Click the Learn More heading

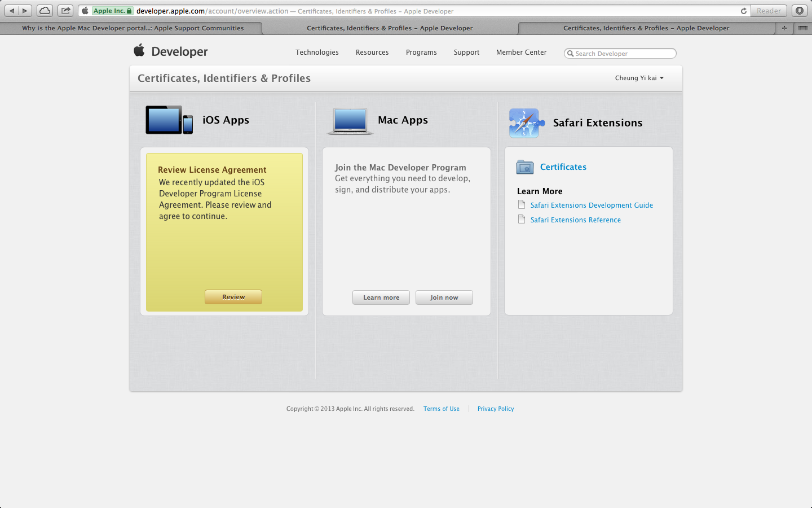coord(540,191)
